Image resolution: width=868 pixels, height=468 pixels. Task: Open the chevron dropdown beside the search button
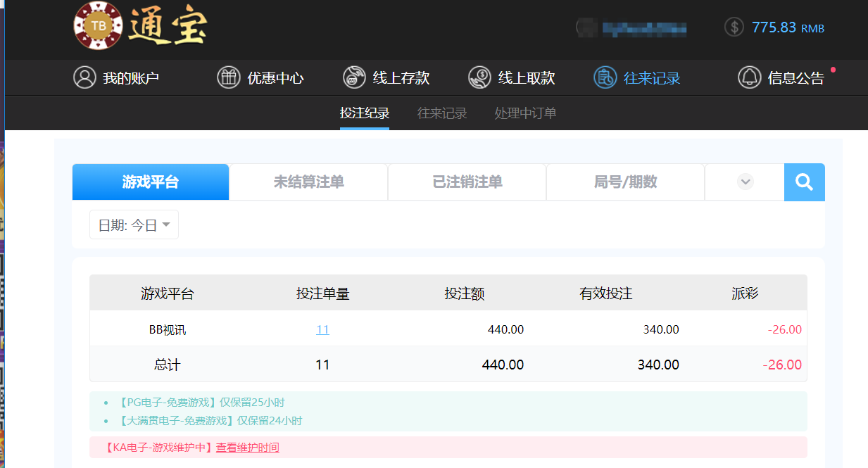pos(744,182)
